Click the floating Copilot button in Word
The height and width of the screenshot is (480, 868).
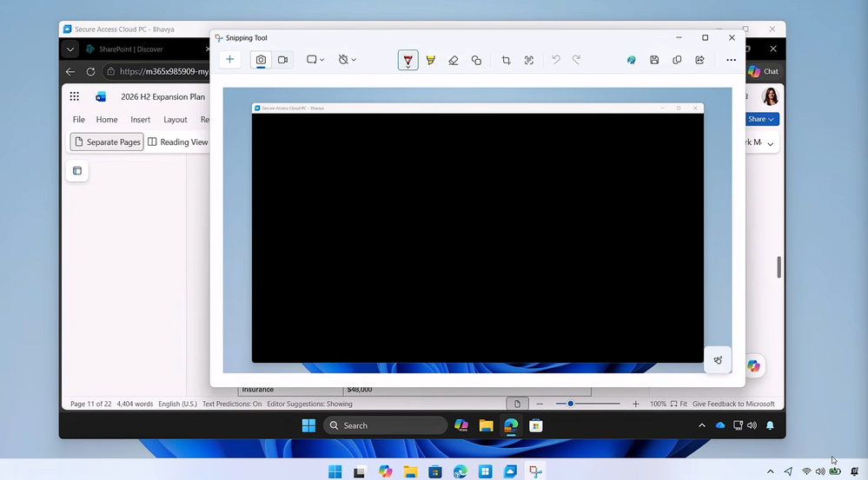[x=753, y=365]
